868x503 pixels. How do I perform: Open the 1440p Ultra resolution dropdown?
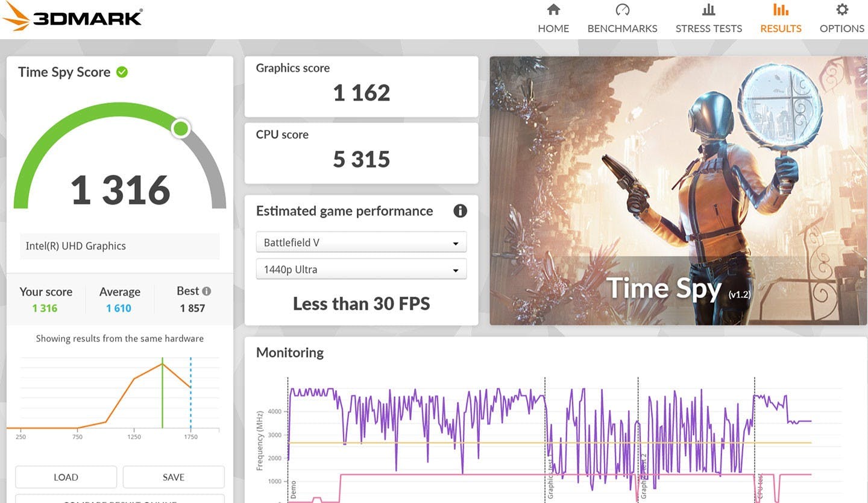[x=361, y=270]
